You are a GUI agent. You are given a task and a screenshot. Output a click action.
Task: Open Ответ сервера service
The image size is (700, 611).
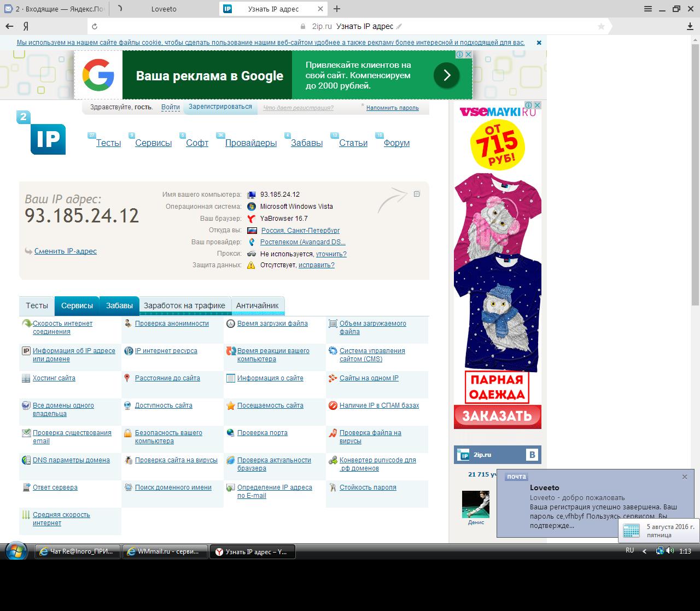coord(55,487)
